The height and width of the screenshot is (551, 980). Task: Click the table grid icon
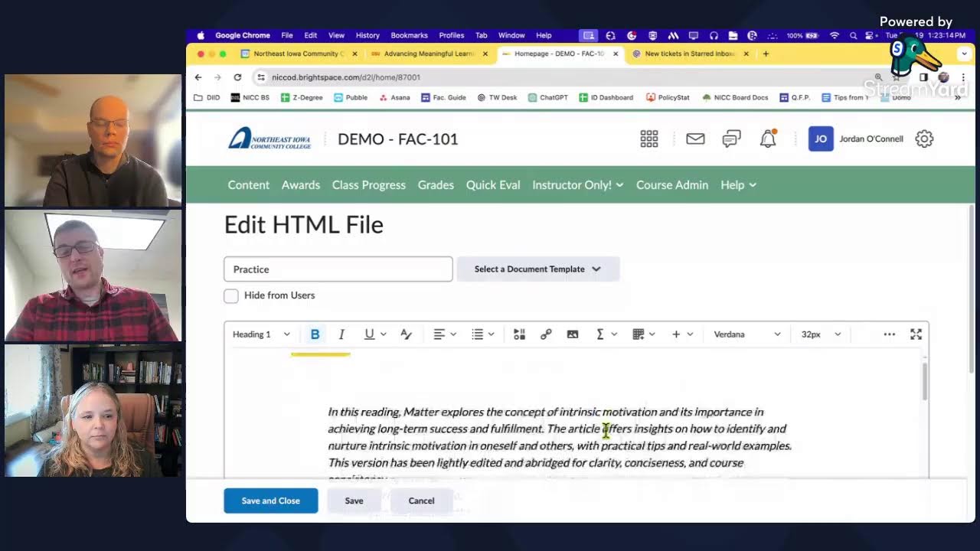tap(639, 334)
